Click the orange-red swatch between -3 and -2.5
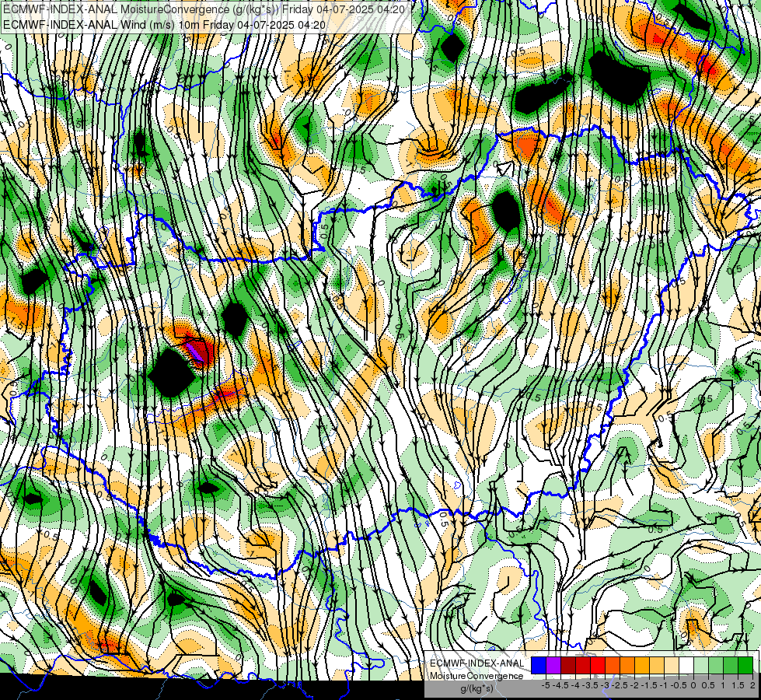This screenshot has width=761, height=700. coord(613,666)
